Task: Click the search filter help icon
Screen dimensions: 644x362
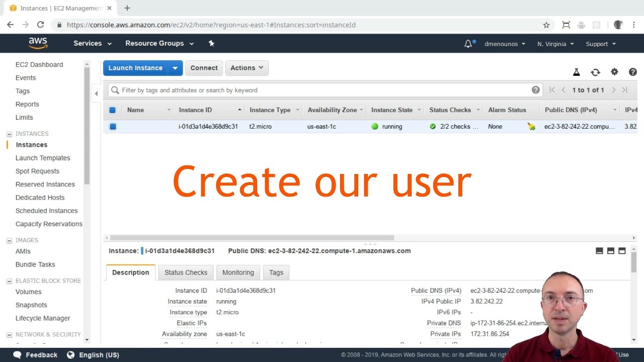Action: pyautogui.click(x=536, y=90)
